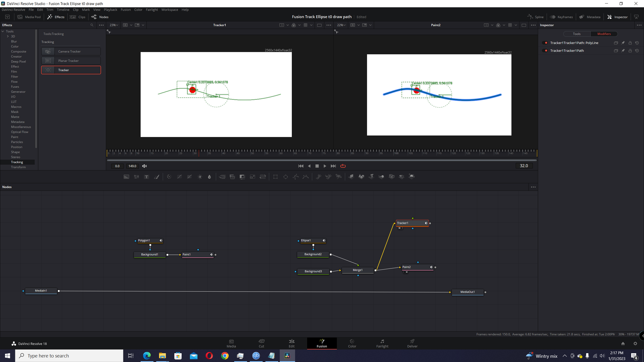Toggle the Media Pool panel
Image resolution: width=644 pixels, height=362 pixels.
(29, 17)
